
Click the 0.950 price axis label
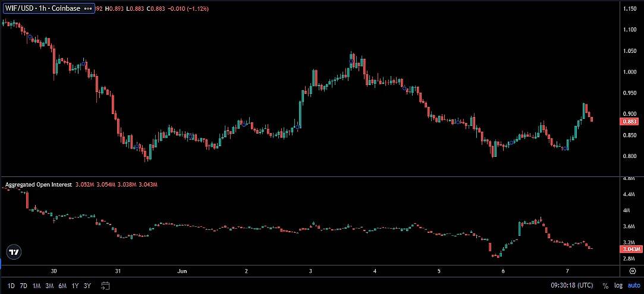click(629, 93)
